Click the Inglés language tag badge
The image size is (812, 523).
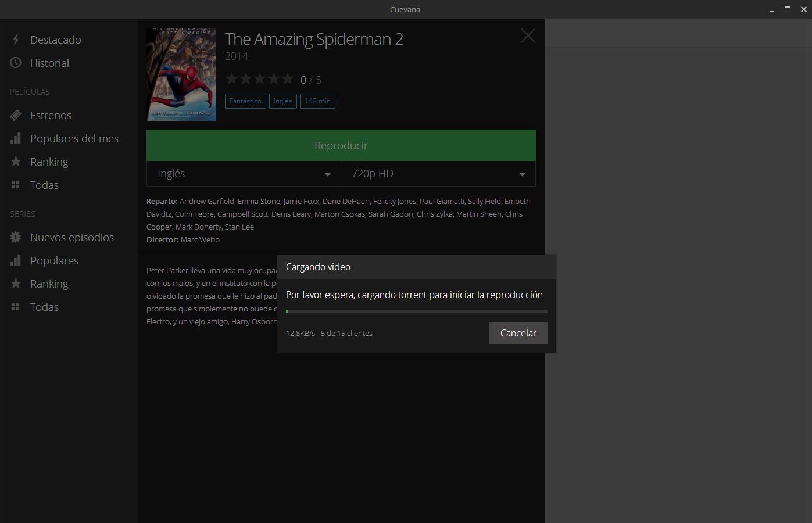tap(283, 101)
